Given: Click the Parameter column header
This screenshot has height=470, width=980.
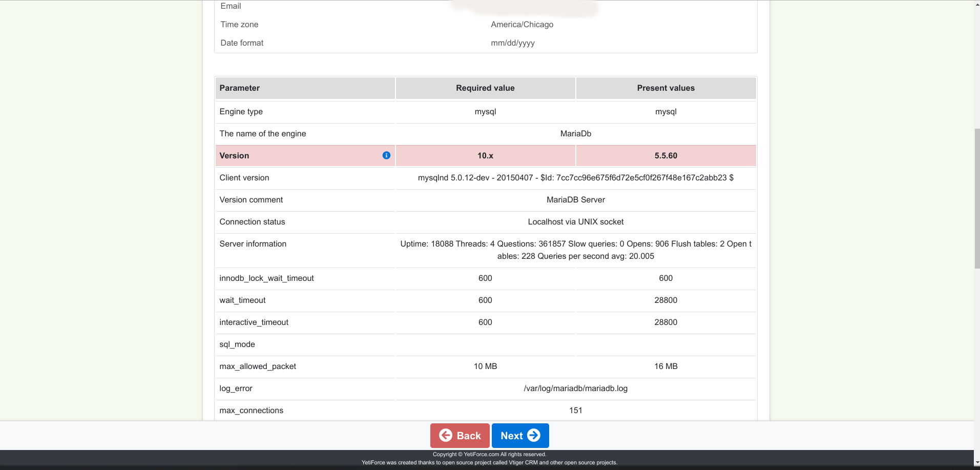Looking at the screenshot, I should [x=305, y=88].
